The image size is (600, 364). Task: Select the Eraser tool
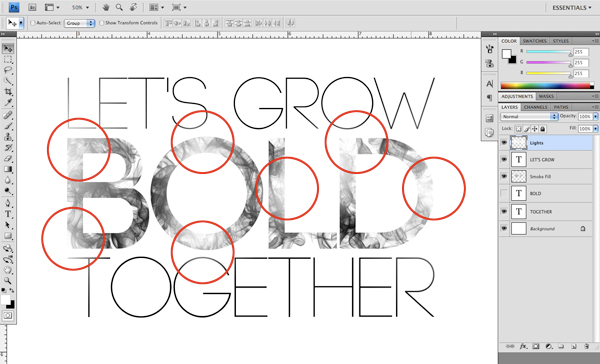tap(8, 158)
